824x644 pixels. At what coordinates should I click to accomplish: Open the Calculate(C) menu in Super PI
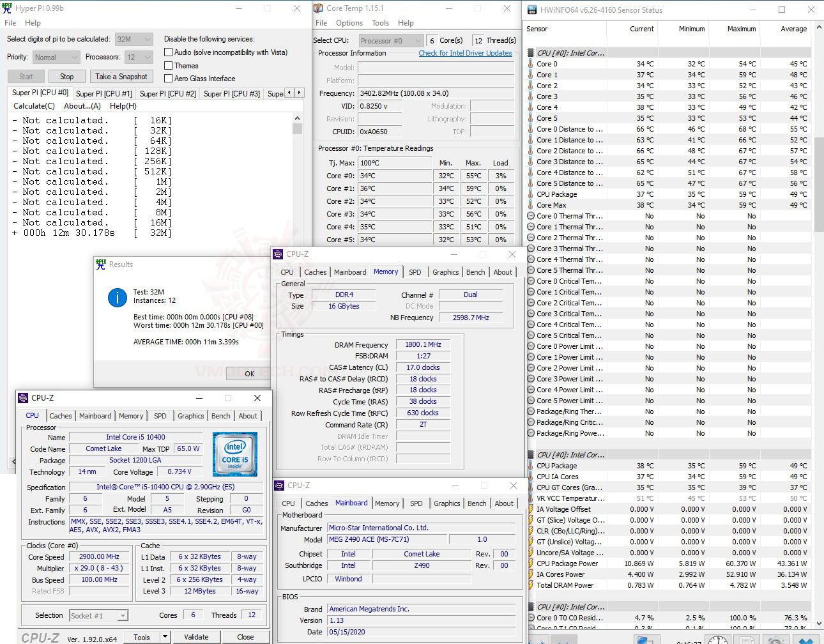34,106
